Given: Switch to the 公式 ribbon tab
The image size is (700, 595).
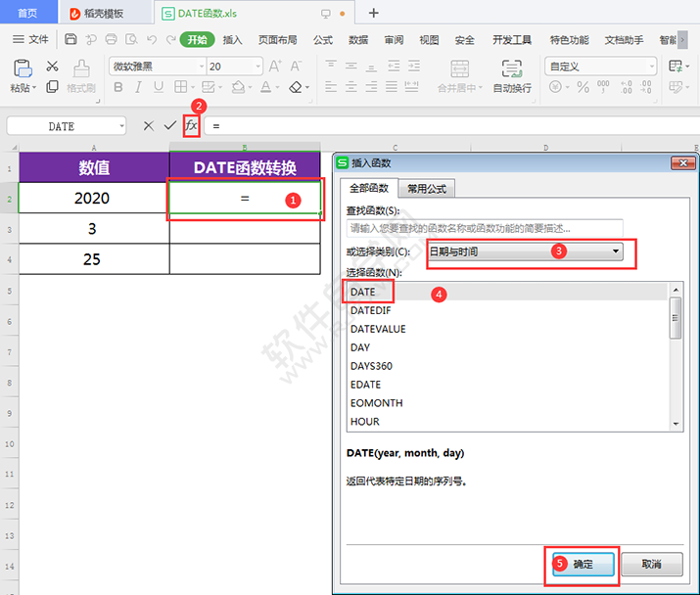Looking at the screenshot, I should [323, 40].
